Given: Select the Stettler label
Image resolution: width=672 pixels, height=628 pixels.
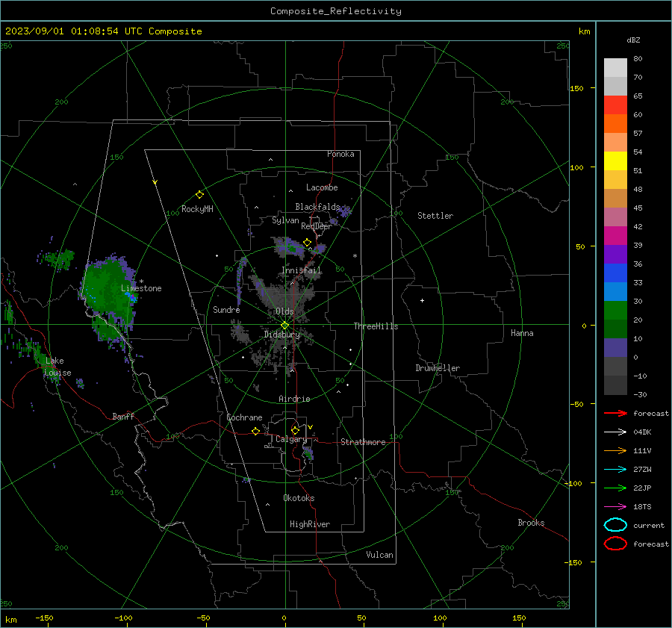Looking at the screenshot, I should pos(435,216).
